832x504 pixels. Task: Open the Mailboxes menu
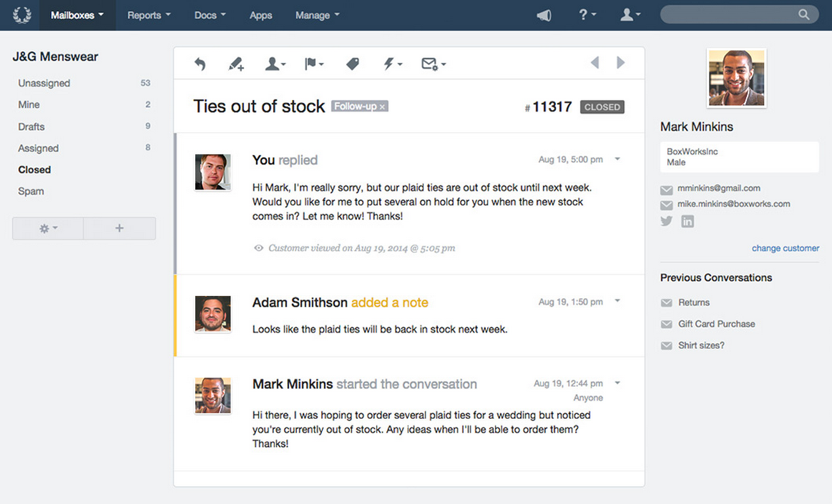[x=74, y=14]
